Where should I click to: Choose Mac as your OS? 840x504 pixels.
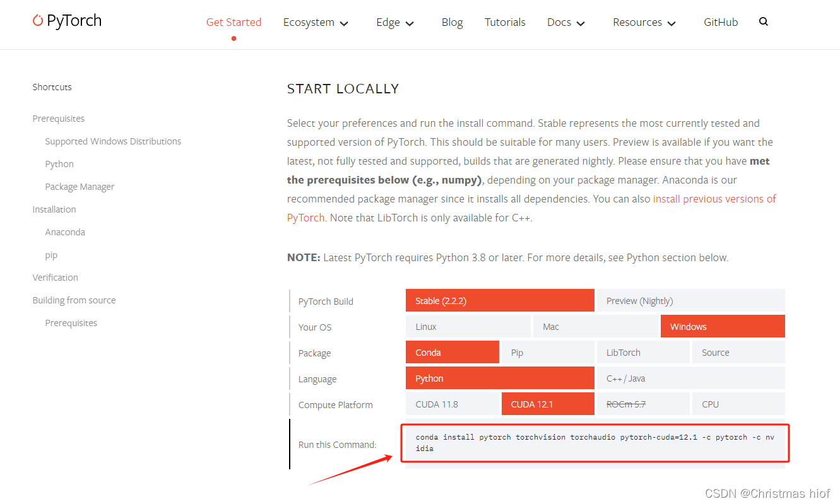pos(596,326)
